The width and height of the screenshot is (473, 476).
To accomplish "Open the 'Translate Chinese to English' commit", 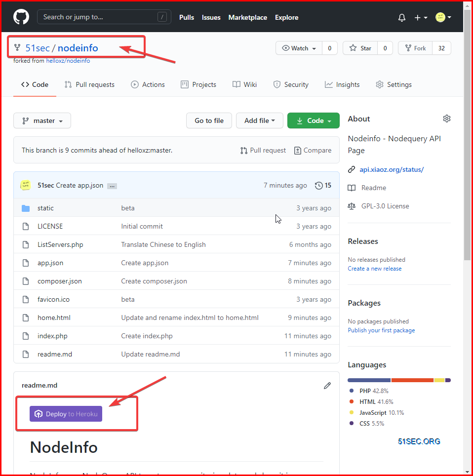I will [x=163, y=244].
